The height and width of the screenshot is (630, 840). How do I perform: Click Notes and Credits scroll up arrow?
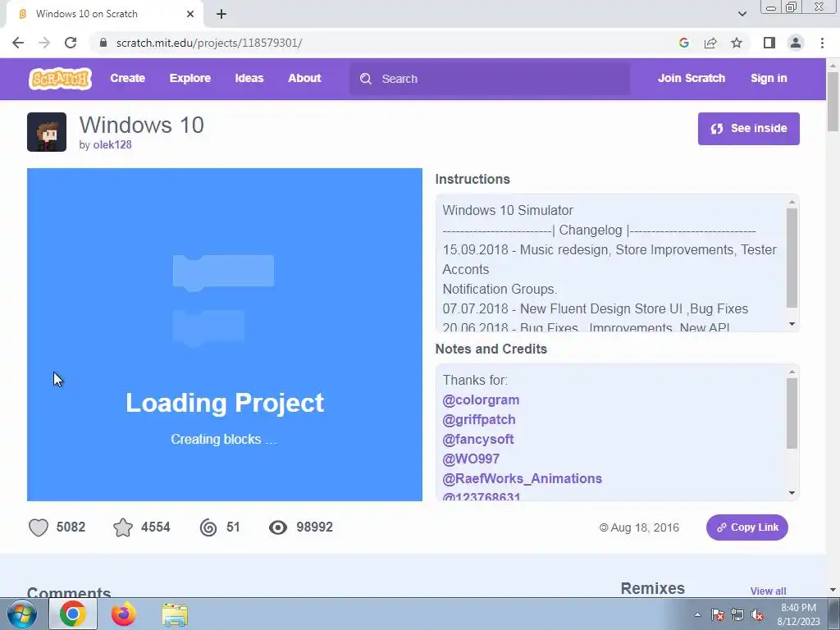click(792, 372)
